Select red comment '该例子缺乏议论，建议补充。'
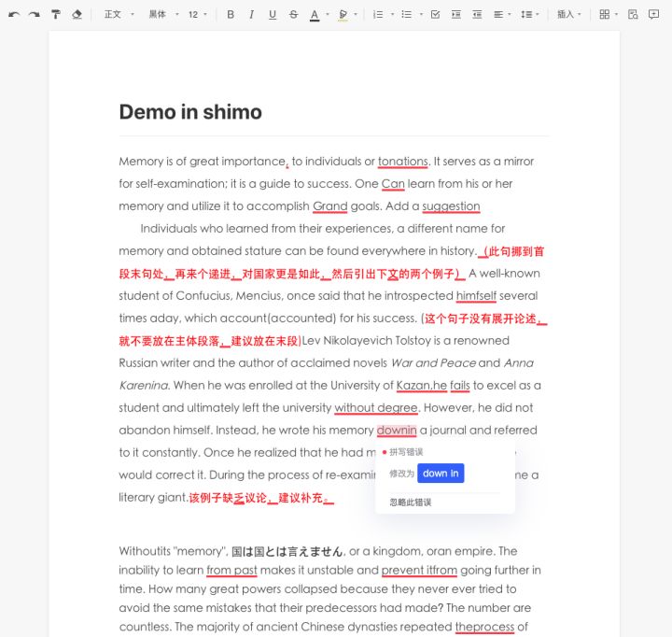The image size is (672, 637). 261,498
